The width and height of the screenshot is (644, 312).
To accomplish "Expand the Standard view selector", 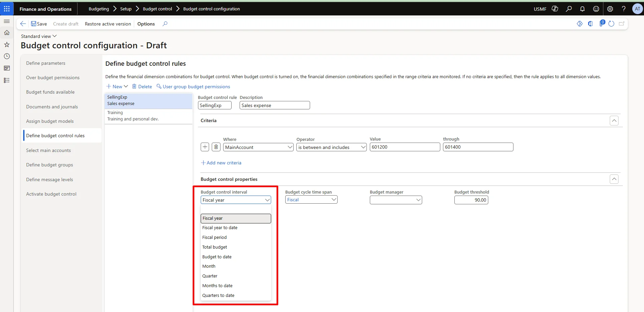I will point(39,36).
